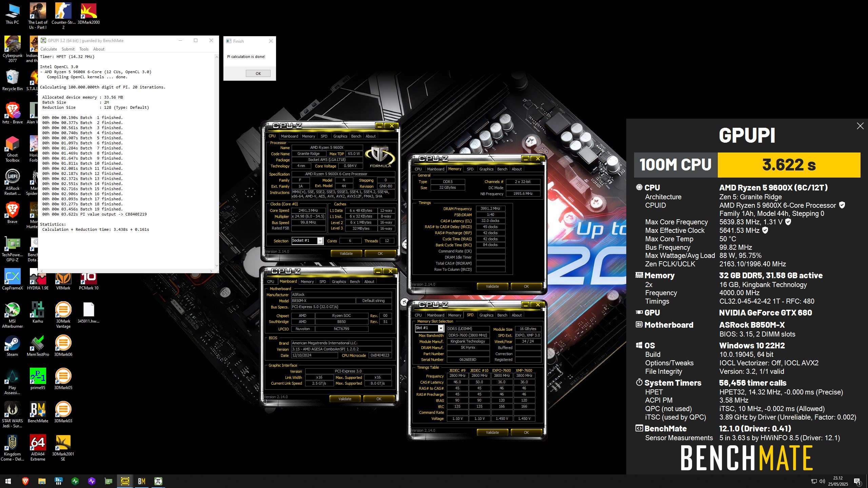Open MemTestPro desktop icon
This screenshot has height=488, width=868.
click(38, 346)
